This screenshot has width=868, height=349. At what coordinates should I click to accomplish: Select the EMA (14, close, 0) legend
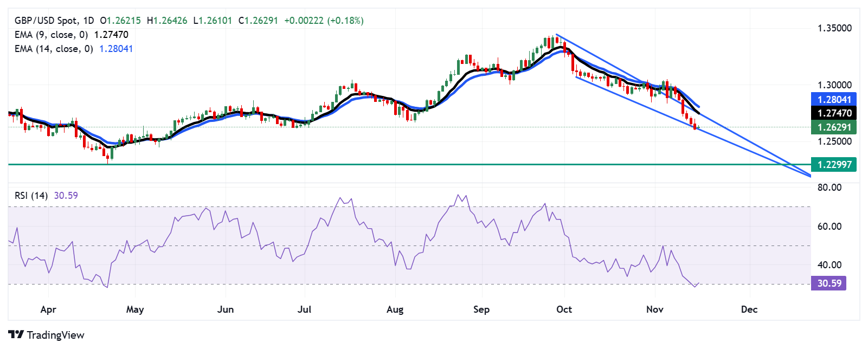(54, 49)
